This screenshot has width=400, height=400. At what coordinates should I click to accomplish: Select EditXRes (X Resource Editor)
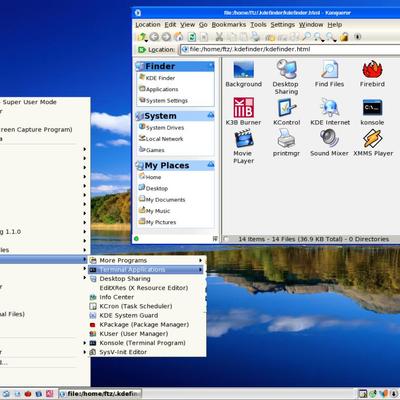(x=147, y=288)
